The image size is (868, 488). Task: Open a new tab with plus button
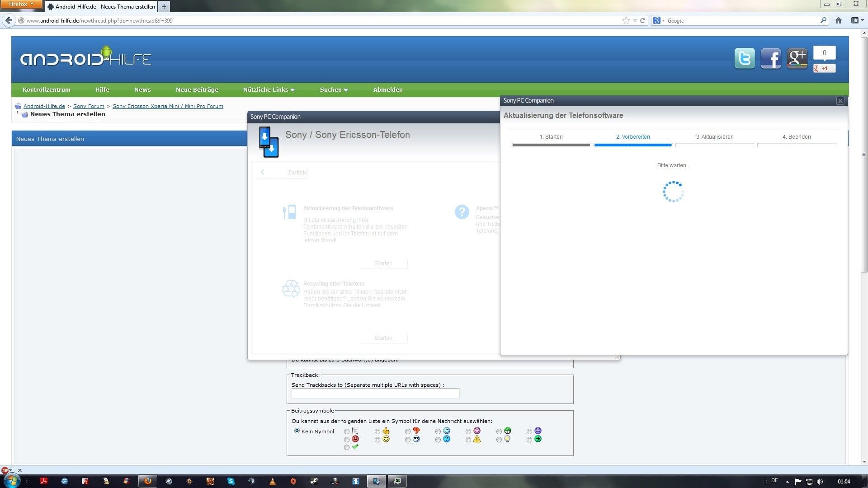(x=164, y=7)
